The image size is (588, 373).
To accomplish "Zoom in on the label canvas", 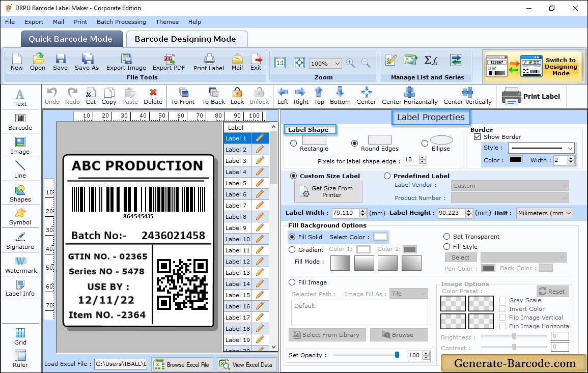I will (351, 63).
